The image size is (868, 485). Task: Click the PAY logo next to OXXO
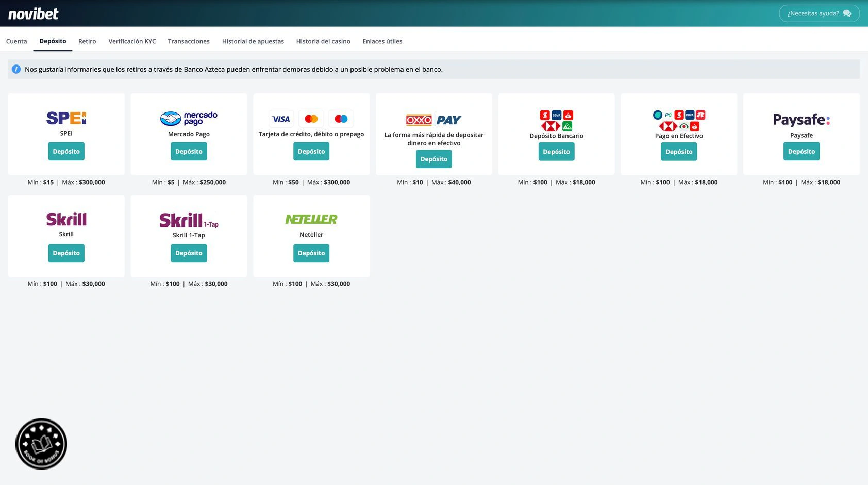tap(449, 120)
